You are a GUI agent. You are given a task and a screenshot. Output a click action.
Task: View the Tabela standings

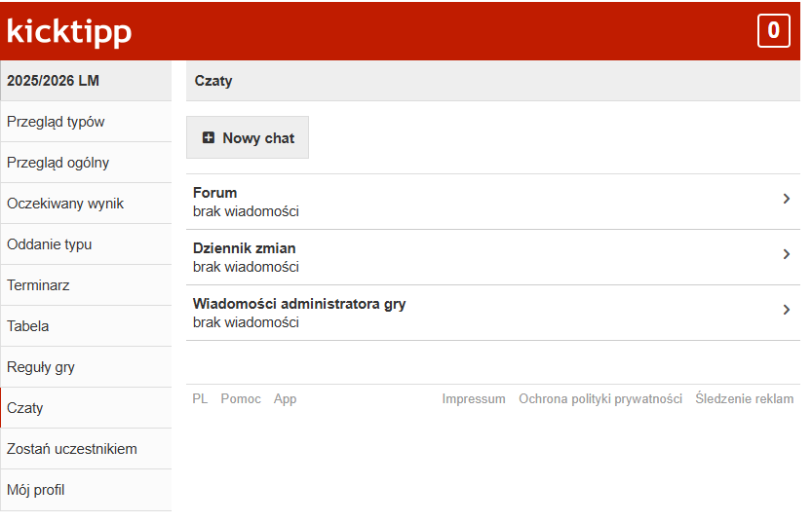27,326
